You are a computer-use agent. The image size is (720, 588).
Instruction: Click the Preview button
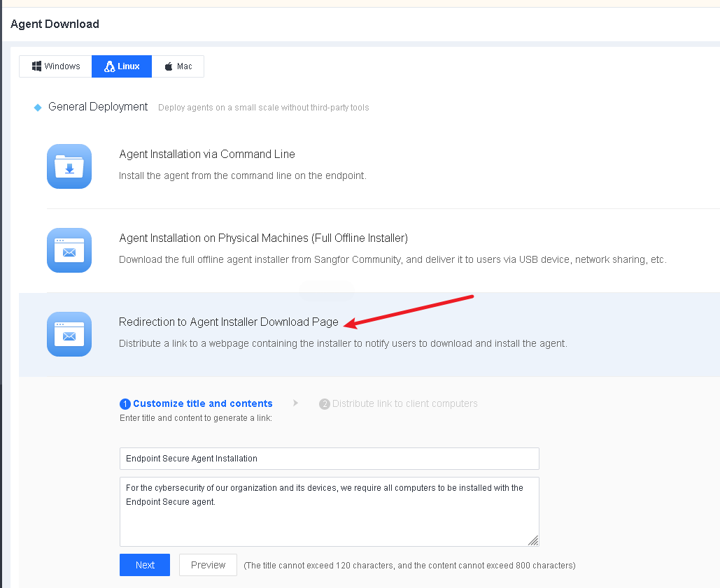click(208, 565)
